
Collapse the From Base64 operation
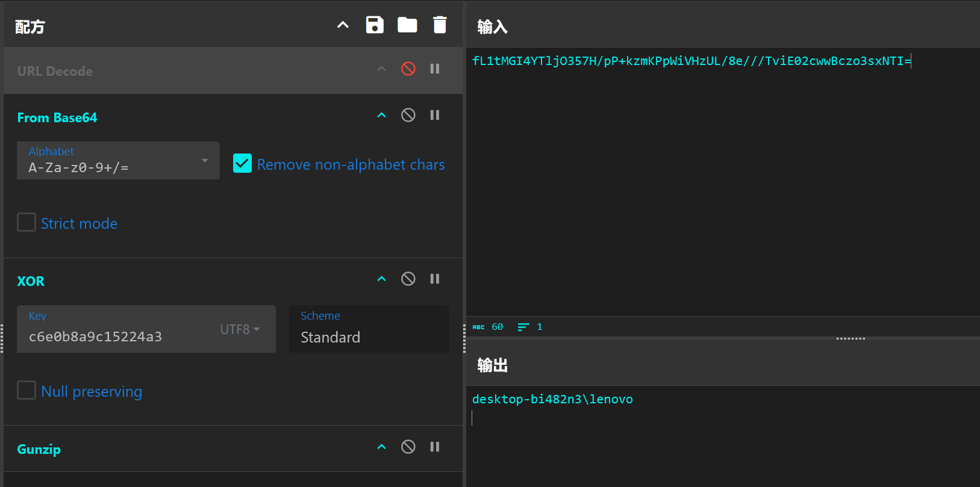(x=381, y=115)
